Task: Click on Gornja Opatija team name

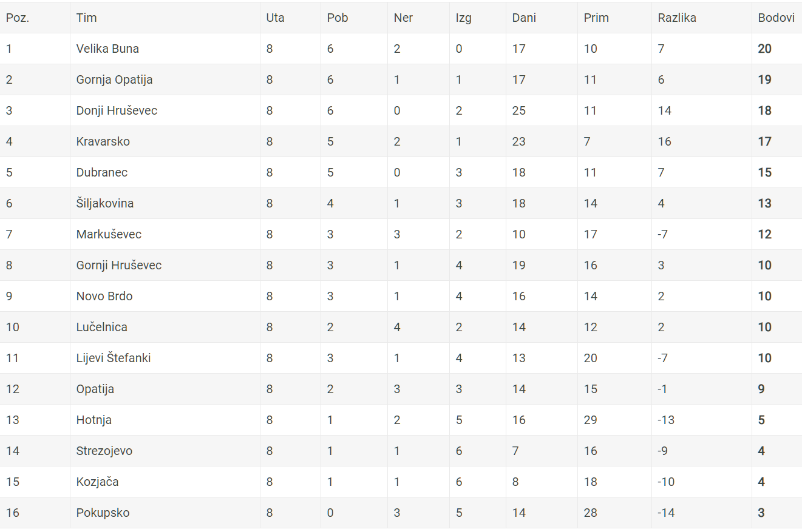Action: 114,79
